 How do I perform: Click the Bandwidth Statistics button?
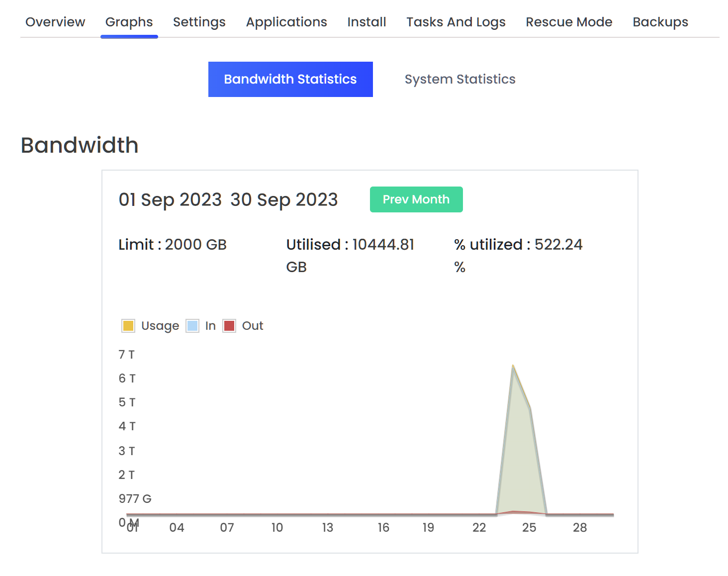pyautogui.click(x=290, y=80)
